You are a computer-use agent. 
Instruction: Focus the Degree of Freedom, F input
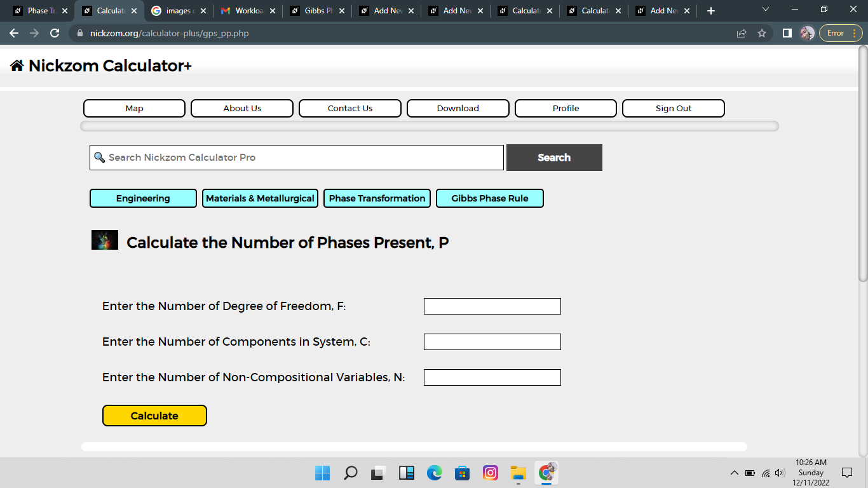point(492,306)
